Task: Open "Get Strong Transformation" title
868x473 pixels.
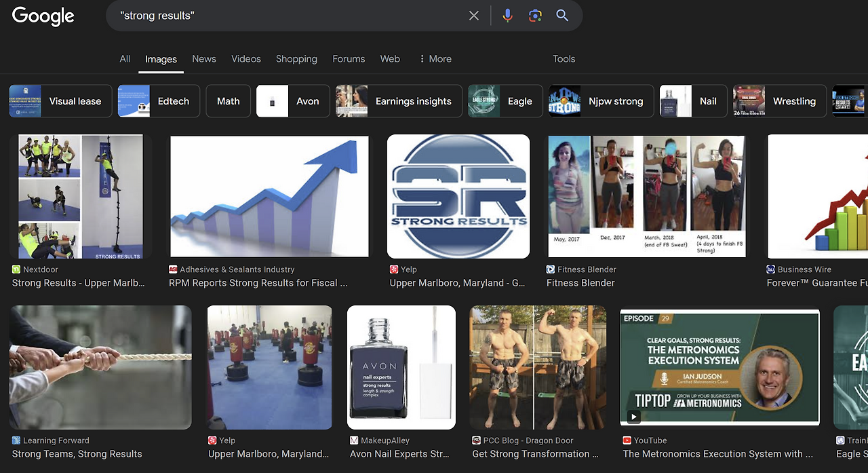Action: click(536, 454)
